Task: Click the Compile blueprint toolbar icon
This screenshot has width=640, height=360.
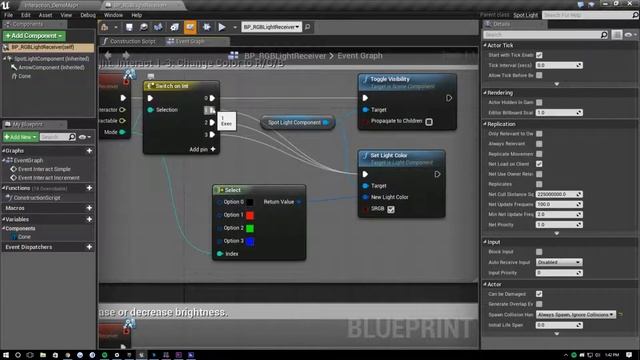Action: click(x=104, y=27)
